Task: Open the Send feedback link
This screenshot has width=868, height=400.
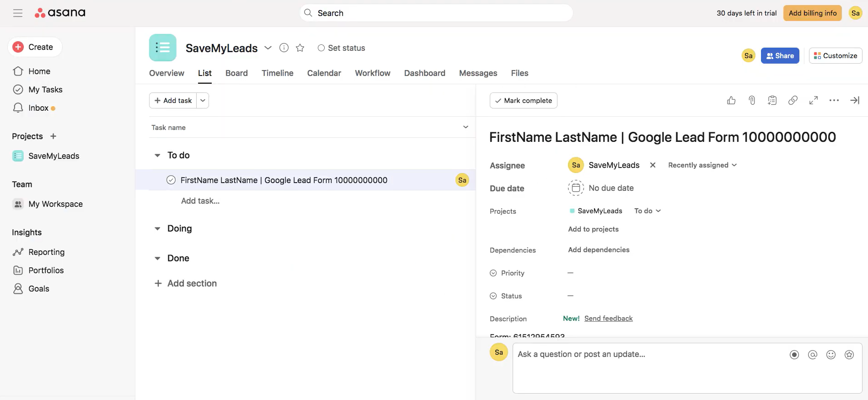Action: coord(608,319)
